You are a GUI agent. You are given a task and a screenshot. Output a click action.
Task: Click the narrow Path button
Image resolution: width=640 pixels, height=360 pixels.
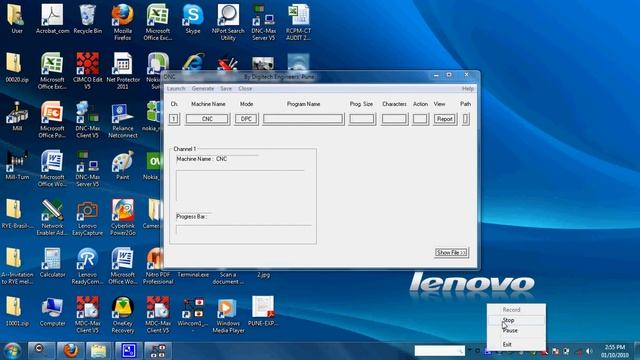[466, 119]
